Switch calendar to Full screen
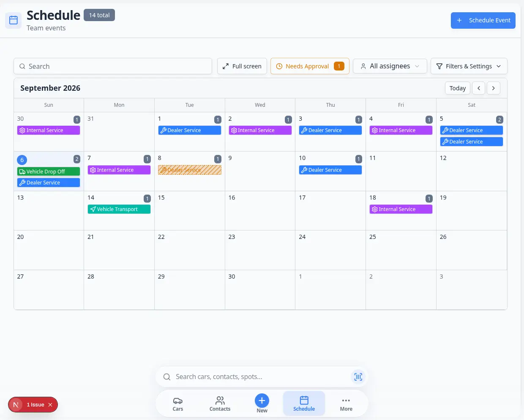The image size is (524, 420). tap(242, 66)
